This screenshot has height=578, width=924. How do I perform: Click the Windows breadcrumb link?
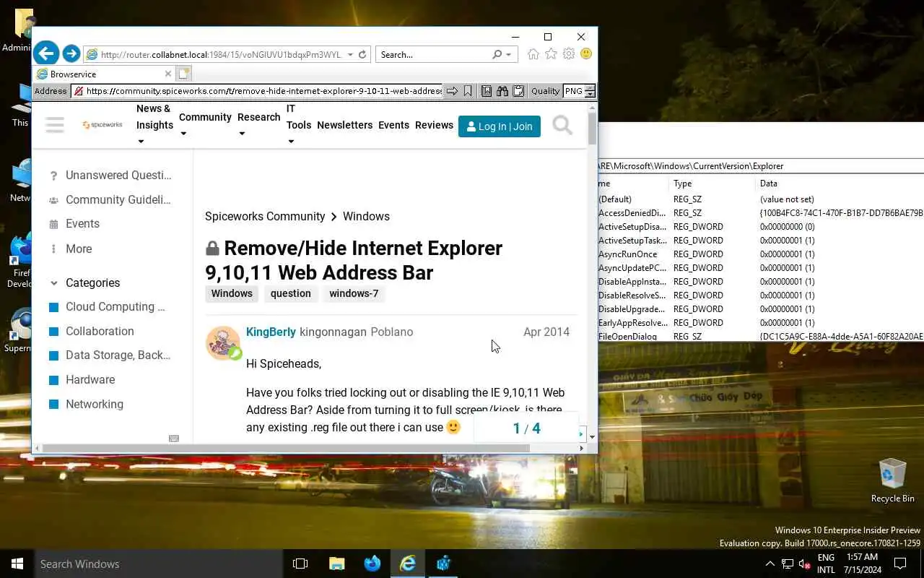point(366,216)
